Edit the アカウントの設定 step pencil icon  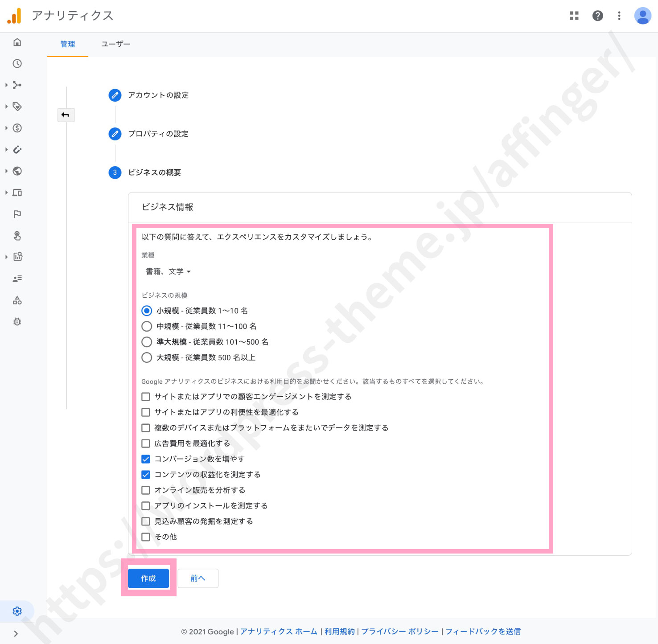click(x=115, y=95)
